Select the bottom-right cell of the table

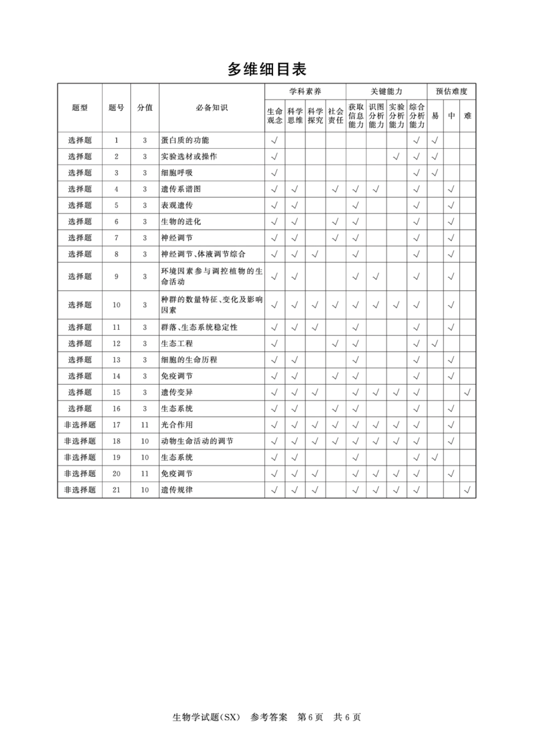pyautogui.click(x=470, y=492)
